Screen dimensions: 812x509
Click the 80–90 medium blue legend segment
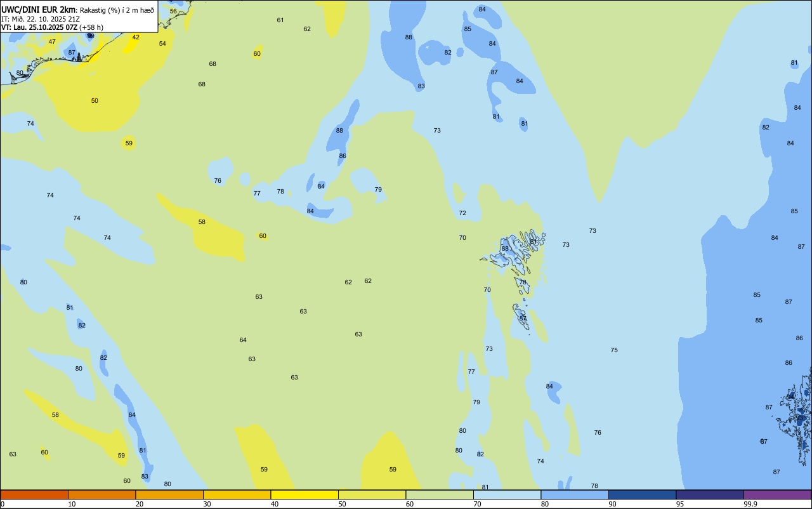pos(575,494)
